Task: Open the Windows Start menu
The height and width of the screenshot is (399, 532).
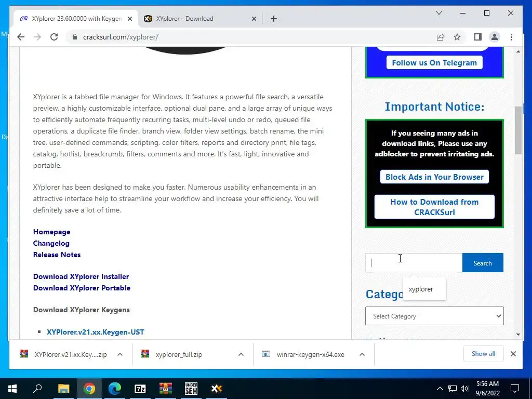Action: (12, 389)
